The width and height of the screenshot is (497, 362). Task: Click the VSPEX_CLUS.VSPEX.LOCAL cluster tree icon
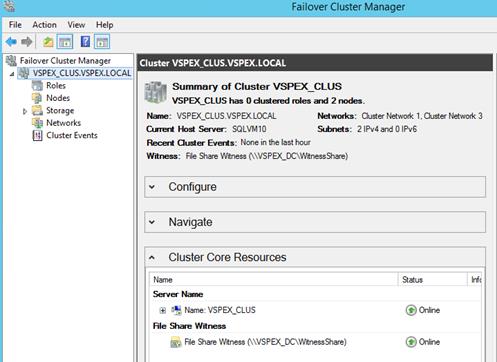coord(23,73)
